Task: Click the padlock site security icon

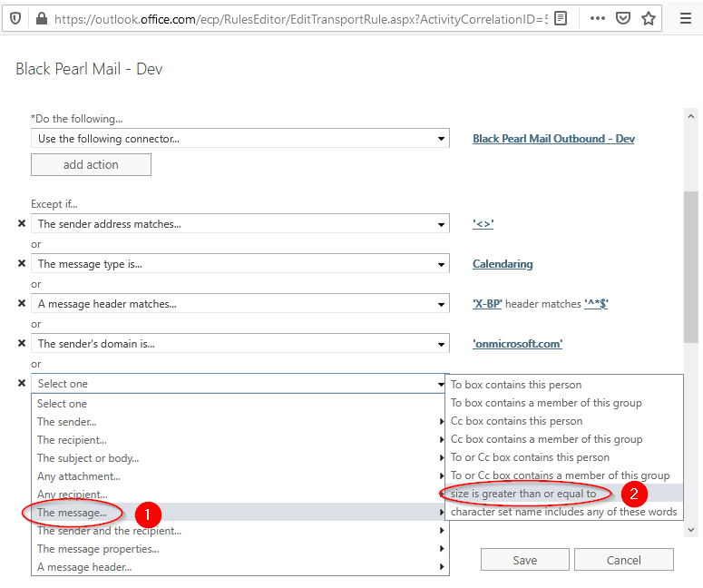Action: click(40, 18)
